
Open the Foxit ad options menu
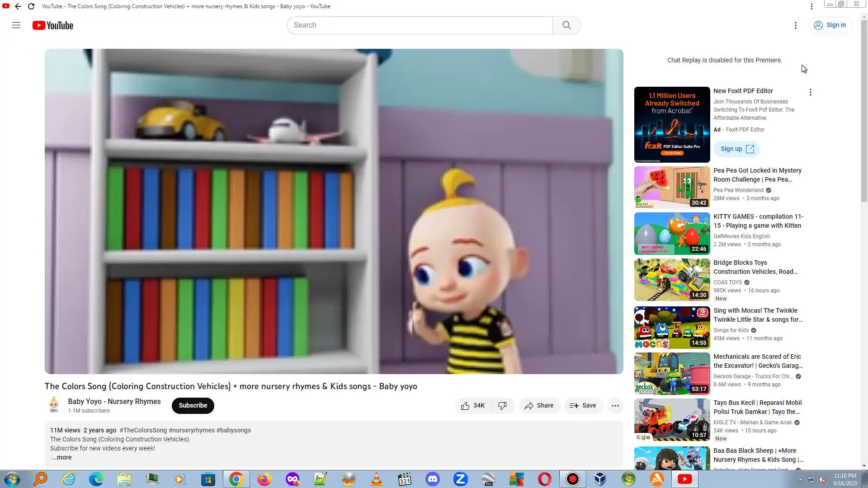[x=810, y=92]
